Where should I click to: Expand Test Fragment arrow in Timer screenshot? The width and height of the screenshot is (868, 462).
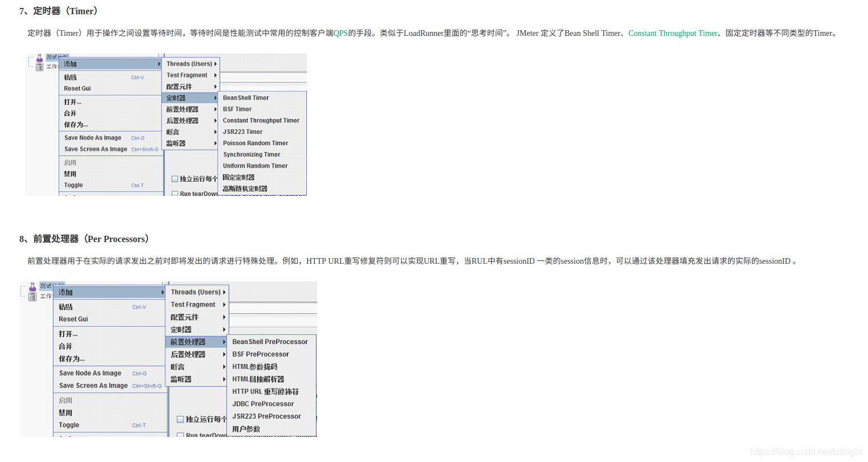tap(215, 75)
